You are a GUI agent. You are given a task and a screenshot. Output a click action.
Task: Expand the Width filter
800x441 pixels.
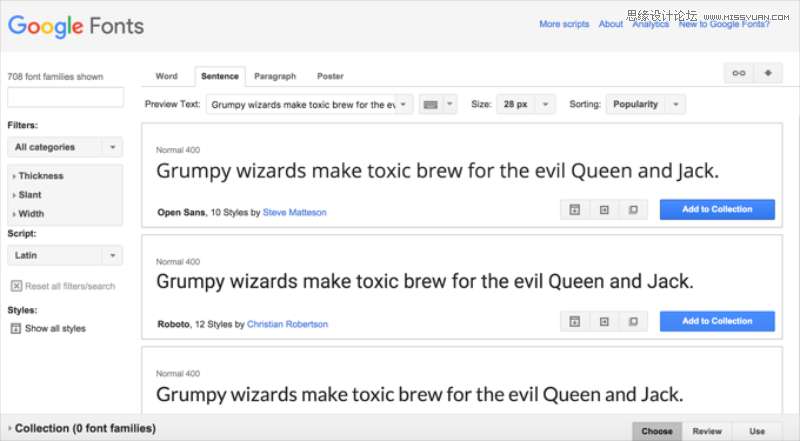31,214
